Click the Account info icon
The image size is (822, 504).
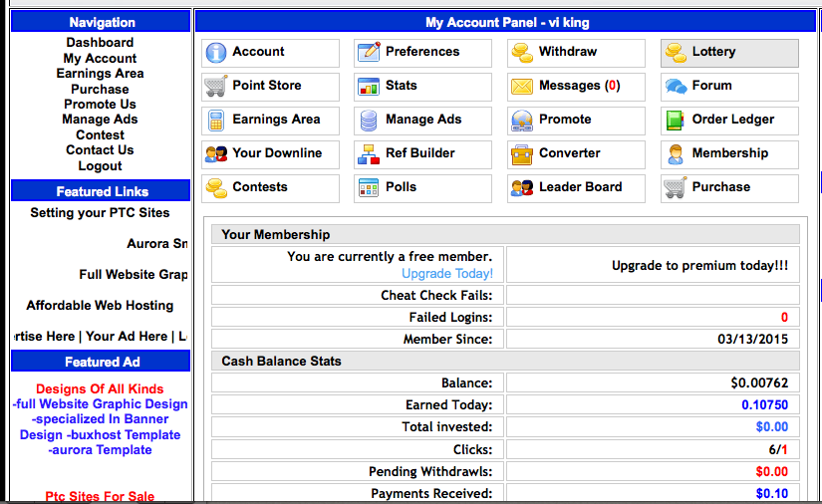[215, 53]
